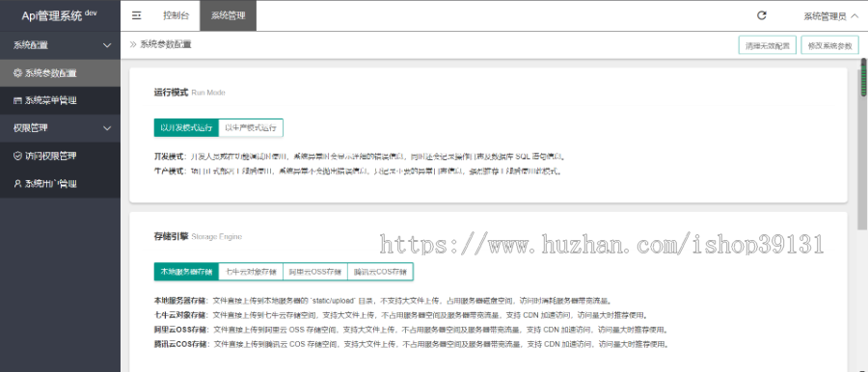
Task: Select 以生产模式运行 run mode option
Action: click(251, 128)
